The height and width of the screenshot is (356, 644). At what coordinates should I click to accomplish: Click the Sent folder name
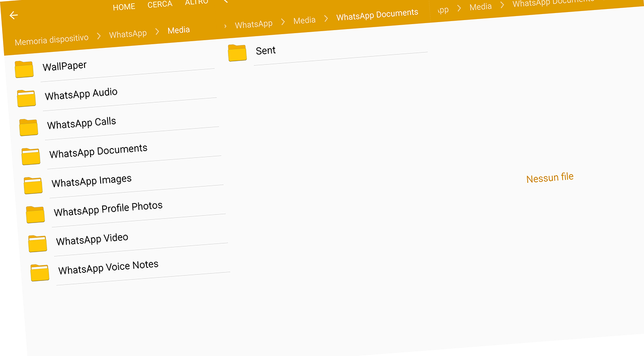(266, 50)
